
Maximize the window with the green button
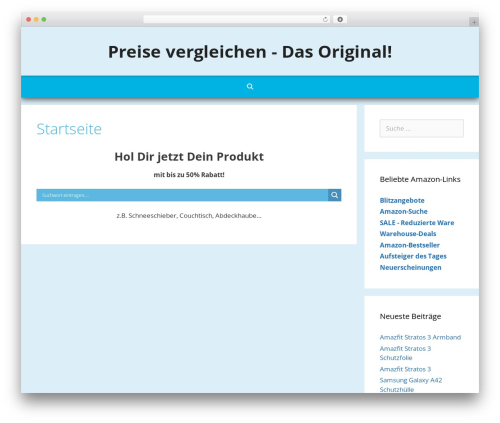pos(44,20)
